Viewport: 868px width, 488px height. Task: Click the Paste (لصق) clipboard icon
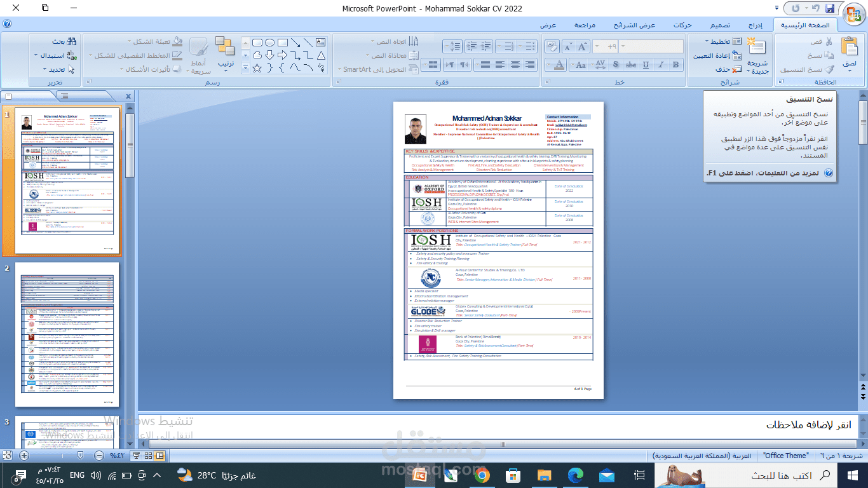point(850,46)
